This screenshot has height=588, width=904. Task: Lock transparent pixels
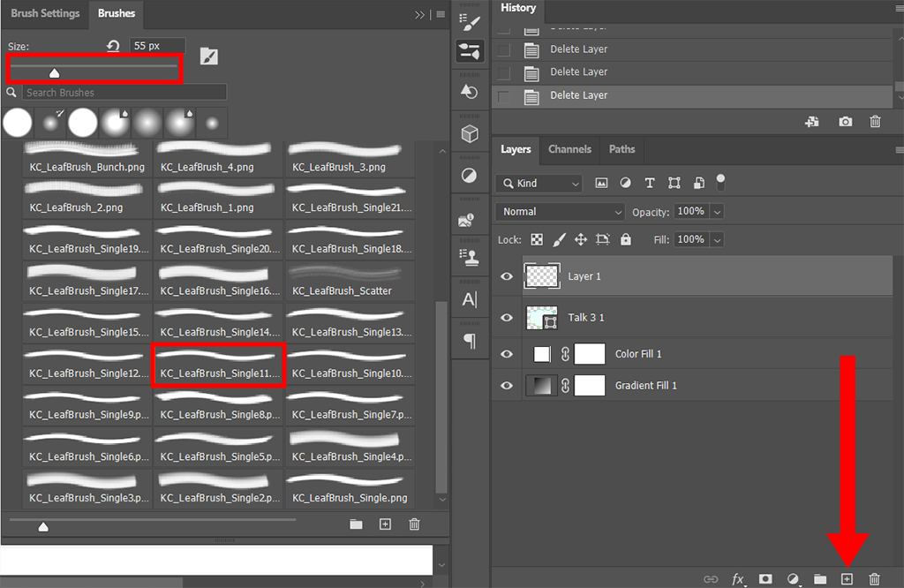pos(537,240)
